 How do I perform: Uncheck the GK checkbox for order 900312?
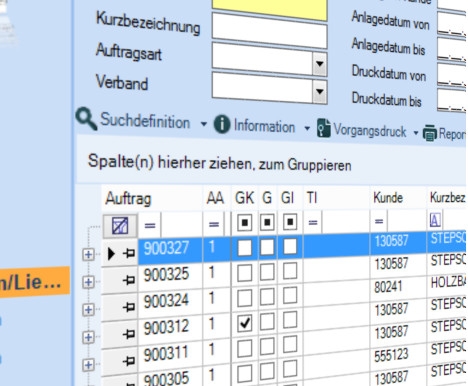pyautogui.click(x=245, y=323)
